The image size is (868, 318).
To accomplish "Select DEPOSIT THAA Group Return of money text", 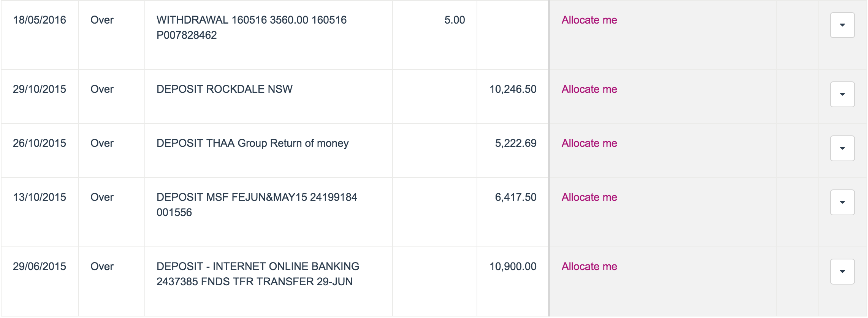I will coord(252,143).
